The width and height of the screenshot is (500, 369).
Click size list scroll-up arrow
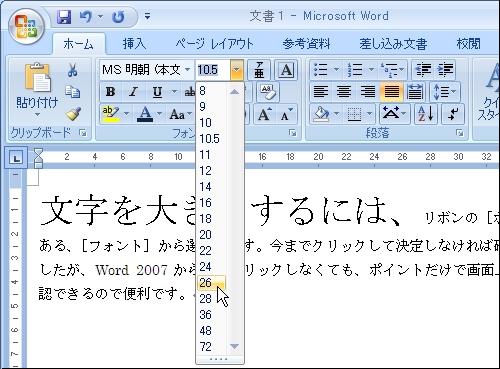235,91
